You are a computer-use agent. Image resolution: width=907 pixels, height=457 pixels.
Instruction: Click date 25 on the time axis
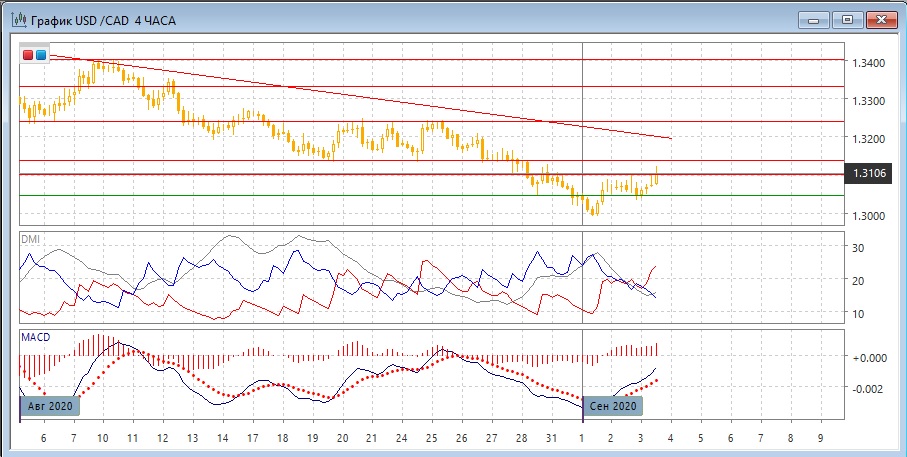pyautogui.click(x=432, y=438)
